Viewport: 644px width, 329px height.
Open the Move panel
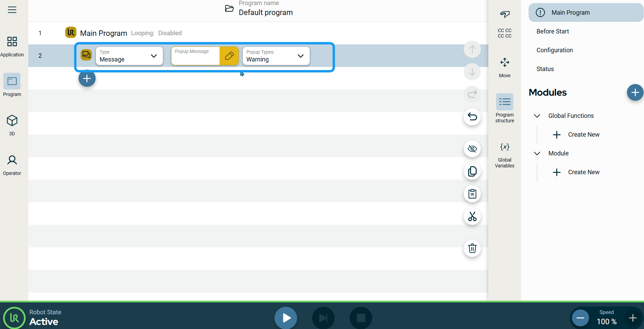coord(504,67)
